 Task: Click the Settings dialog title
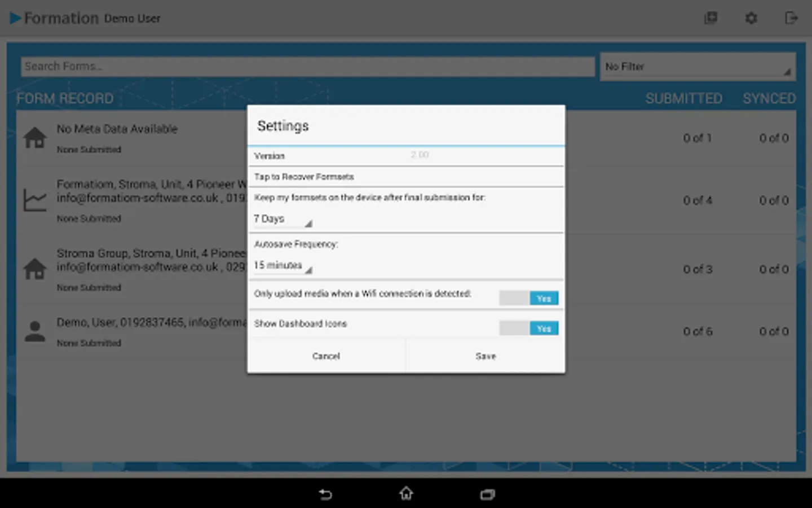(283, 126)
